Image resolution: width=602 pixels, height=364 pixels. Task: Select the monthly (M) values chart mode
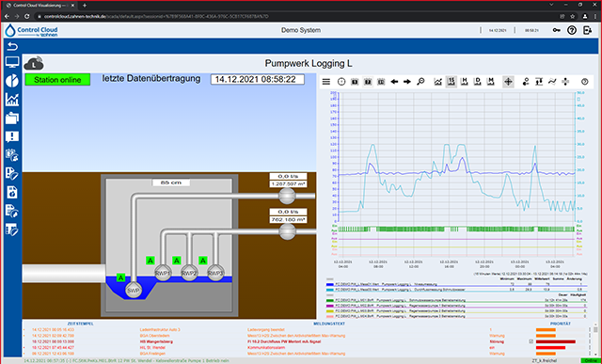coord(491,82)
